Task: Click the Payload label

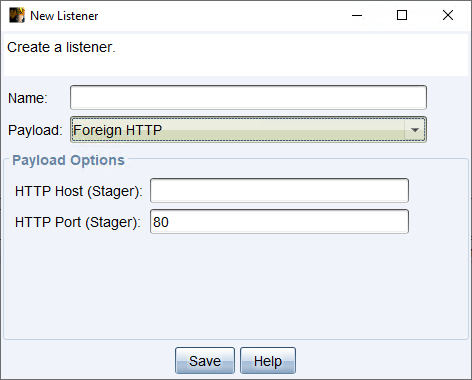Action: (x=35, y=130)
